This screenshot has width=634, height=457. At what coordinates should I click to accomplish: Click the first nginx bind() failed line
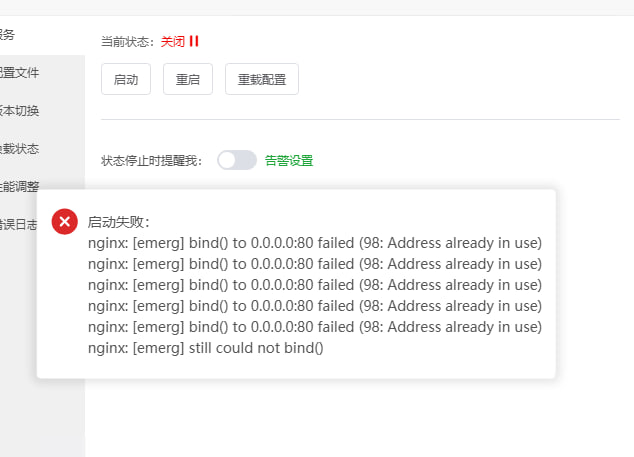315,243
